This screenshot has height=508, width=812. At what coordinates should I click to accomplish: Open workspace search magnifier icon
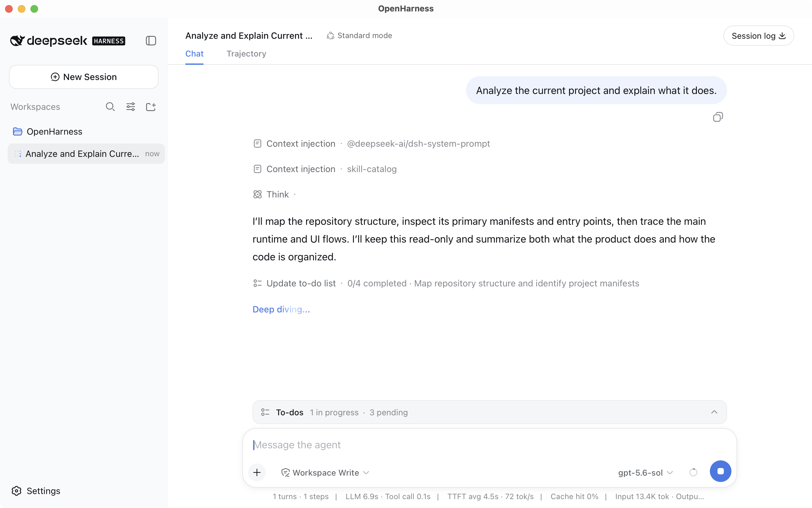[110, 107]
